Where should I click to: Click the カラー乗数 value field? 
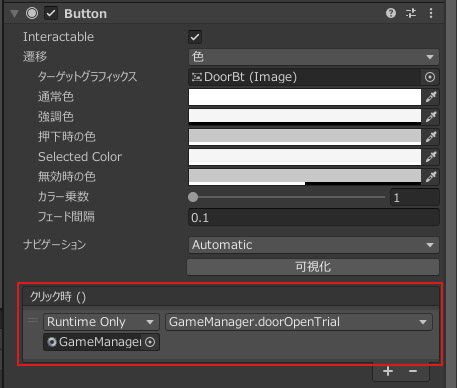(415, 197)
